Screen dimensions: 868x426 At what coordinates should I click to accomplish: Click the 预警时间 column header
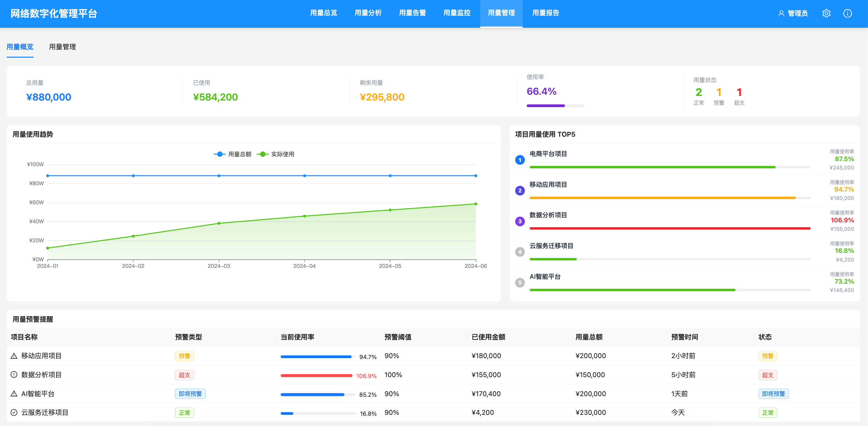coord(685,337)
